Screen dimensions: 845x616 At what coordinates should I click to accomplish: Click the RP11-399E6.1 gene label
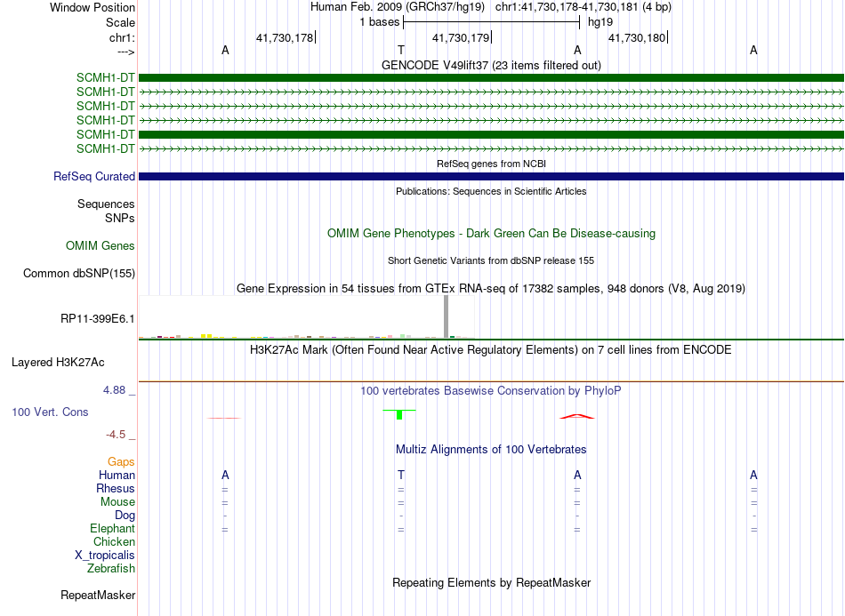tap(98, 319)
